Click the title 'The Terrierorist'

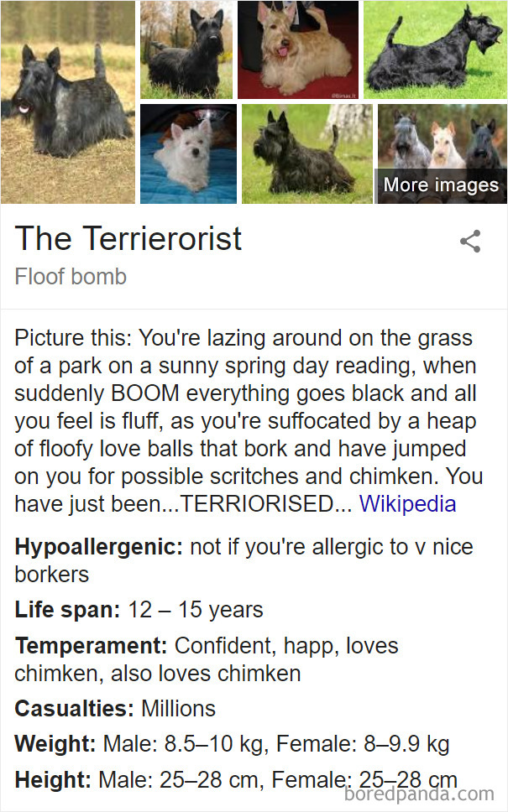point(128,240)
